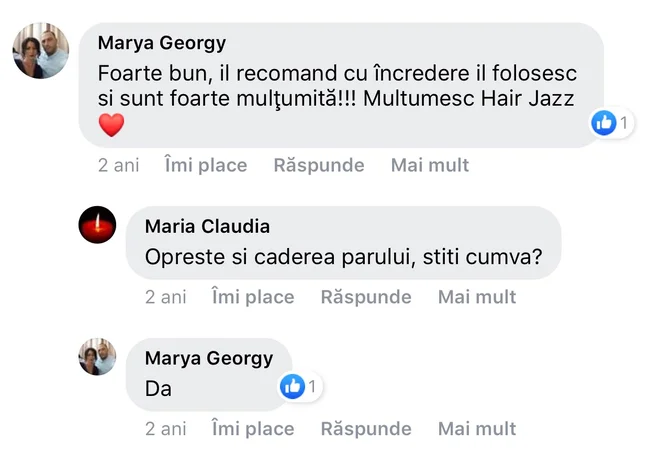This screenshot has height=454, width=650.
Task: Open Marya Georgy's profile name on top comment
Action: [162, 43]
